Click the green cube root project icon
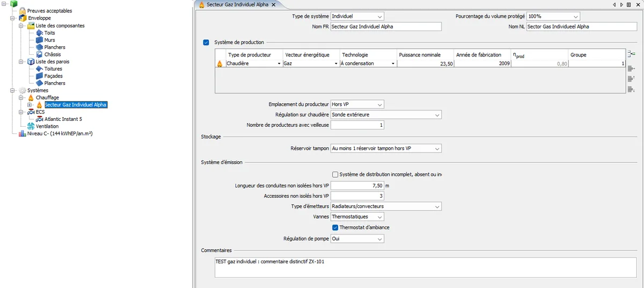The image size is (644, 288). tap(13, 4)
